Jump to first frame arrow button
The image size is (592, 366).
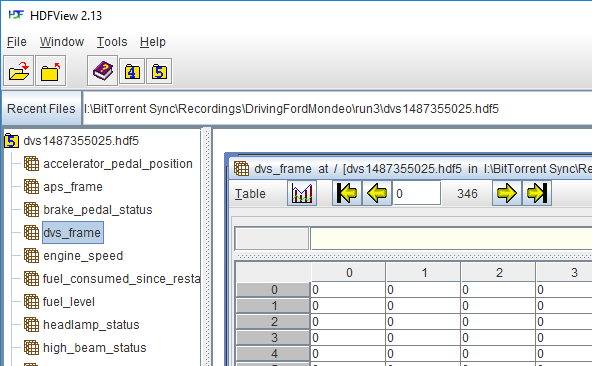click(347, 193)
